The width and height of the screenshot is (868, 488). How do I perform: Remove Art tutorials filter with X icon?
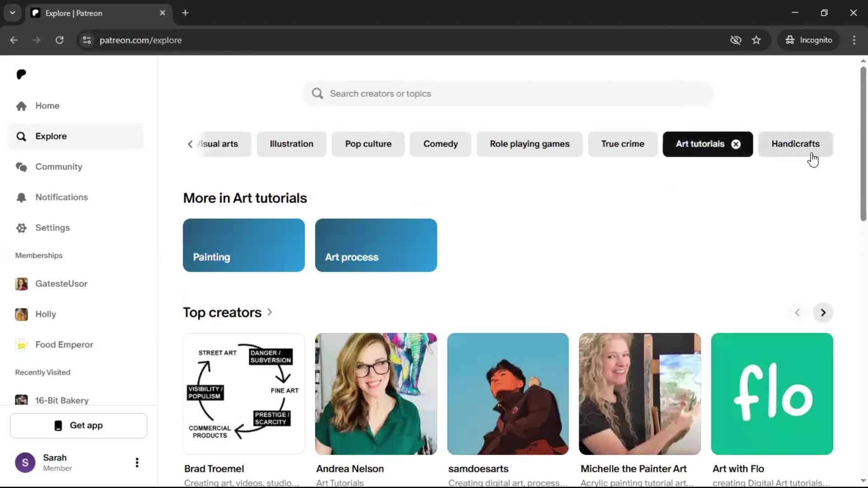(736, 144)
